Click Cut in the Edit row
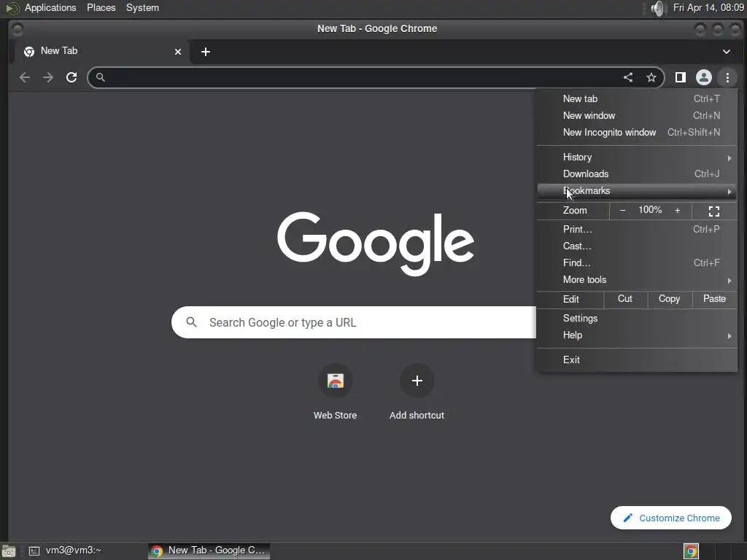Image resolution: width=747 pixels, height=560 pixels. (x=625, y=299)
